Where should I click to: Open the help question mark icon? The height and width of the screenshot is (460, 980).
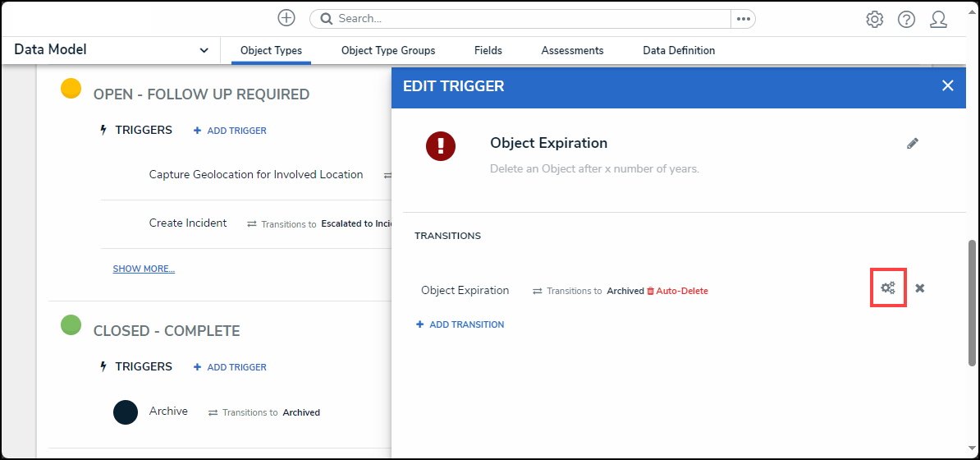click(906, 19)
